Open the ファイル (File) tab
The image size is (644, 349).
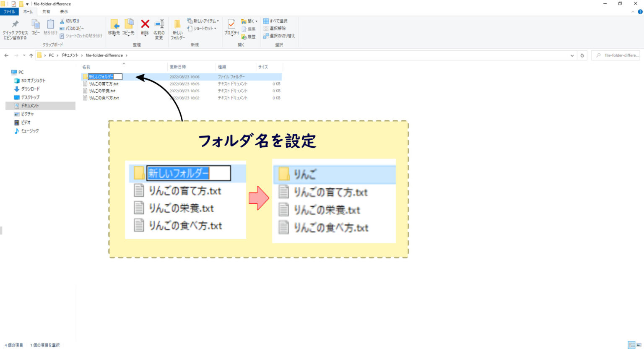[9, 12]
